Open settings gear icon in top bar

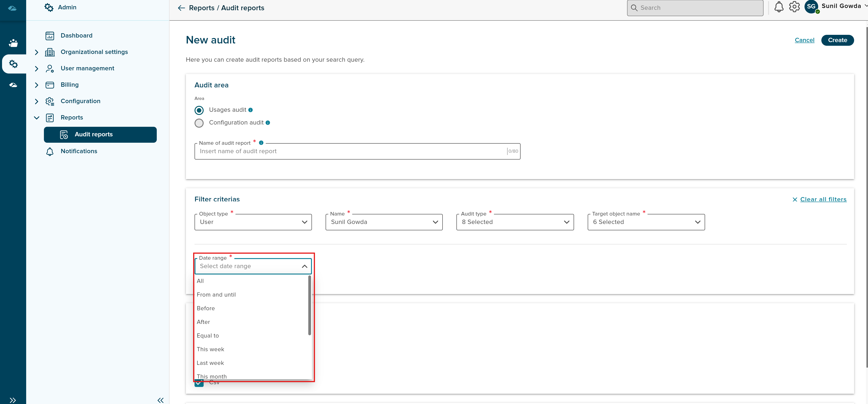tap(794, 7)
